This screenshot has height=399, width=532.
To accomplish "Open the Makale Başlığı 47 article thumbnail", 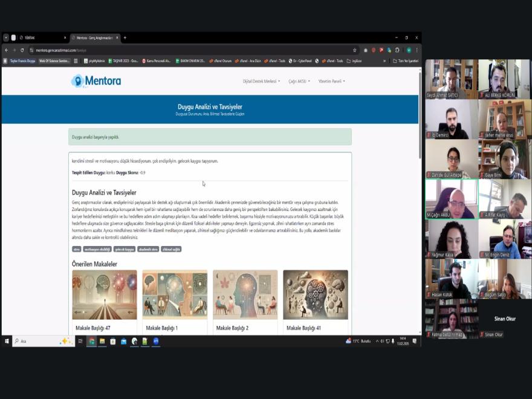I will pyautogui.click(x=105, y=294).
